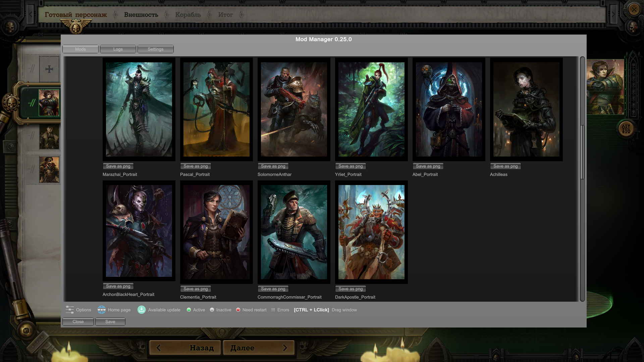The width and height of the screenshot is (644, 362).
Task: Click the plus icon to add portrait
Action: click(x=49, y=69)
